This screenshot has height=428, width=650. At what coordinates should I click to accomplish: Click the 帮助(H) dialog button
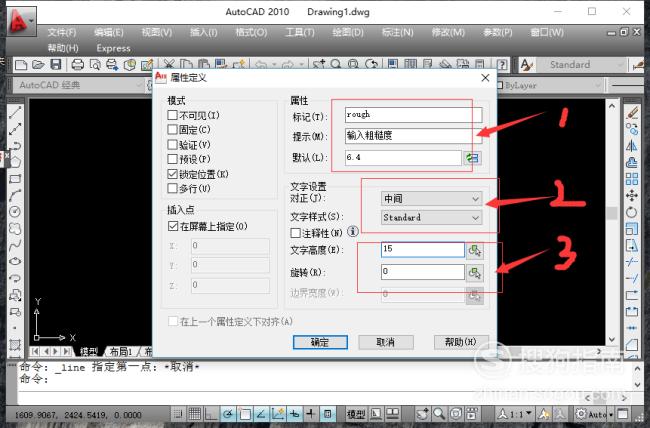[461, 342]
